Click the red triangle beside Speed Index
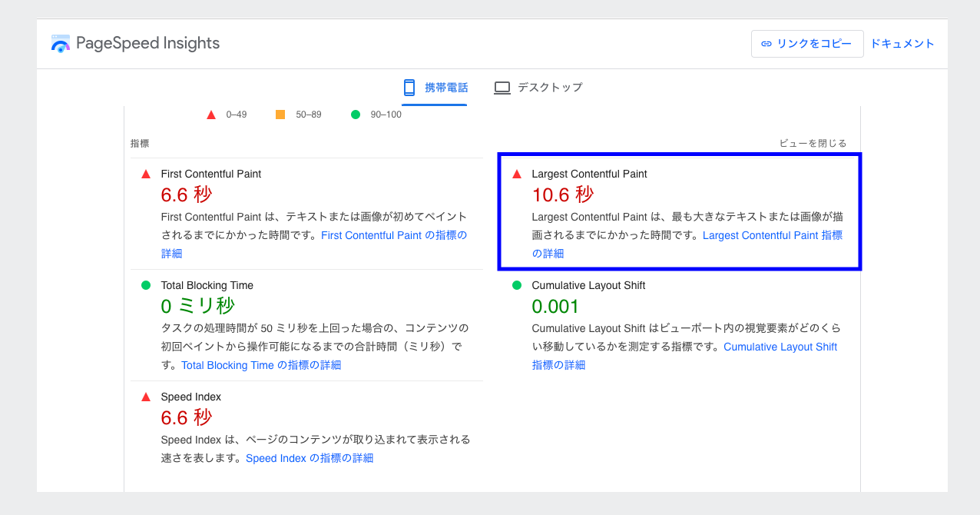The width and height of the screenshot is (980, 515). (x=146, y=397)
